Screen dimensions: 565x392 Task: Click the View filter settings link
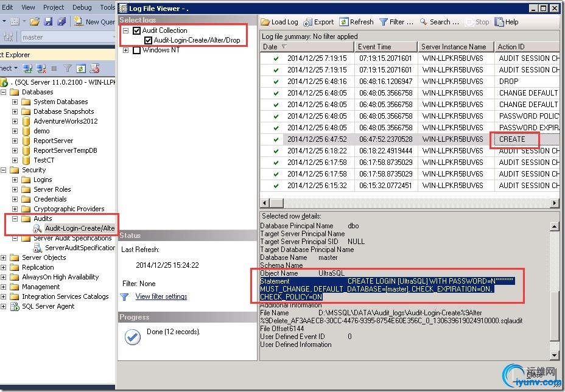pyautogui.click(x=161, y=296)
